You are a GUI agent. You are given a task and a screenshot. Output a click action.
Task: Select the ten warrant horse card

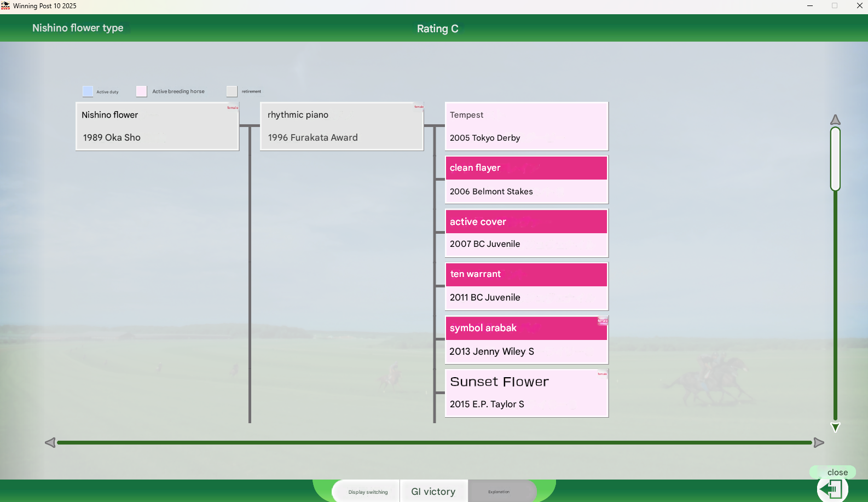coord(526,286)
